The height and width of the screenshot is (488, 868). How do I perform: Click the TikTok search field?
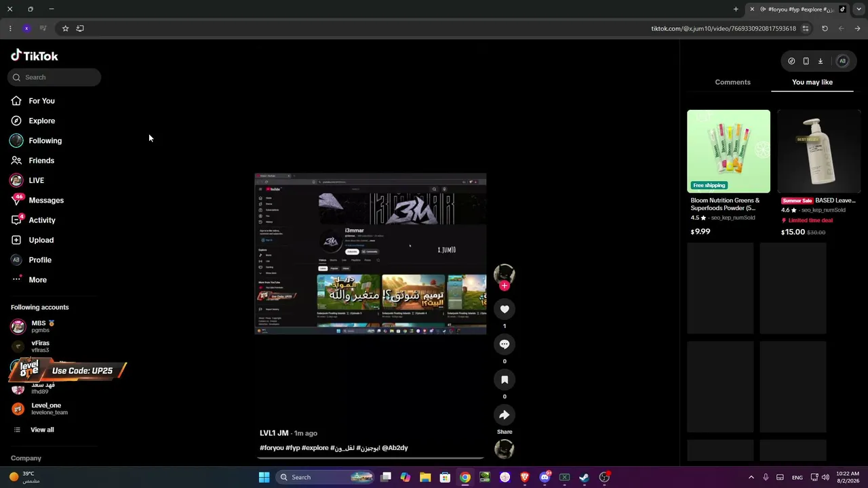54,77
